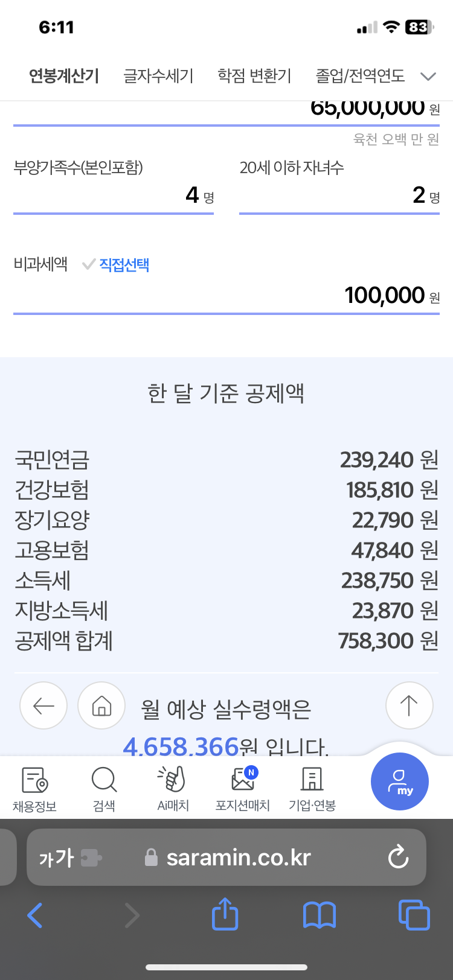
Task: Toggle the 직접선택 checkbox
Action: 89,264
